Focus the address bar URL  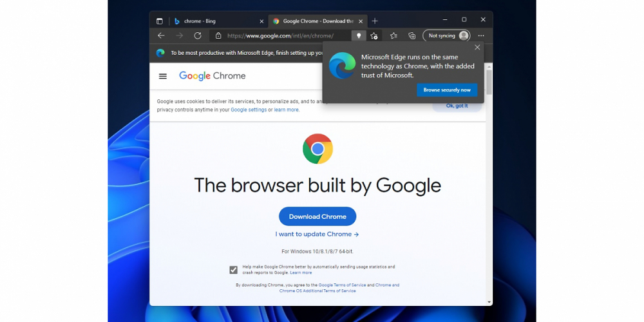(x=281, y=35)
